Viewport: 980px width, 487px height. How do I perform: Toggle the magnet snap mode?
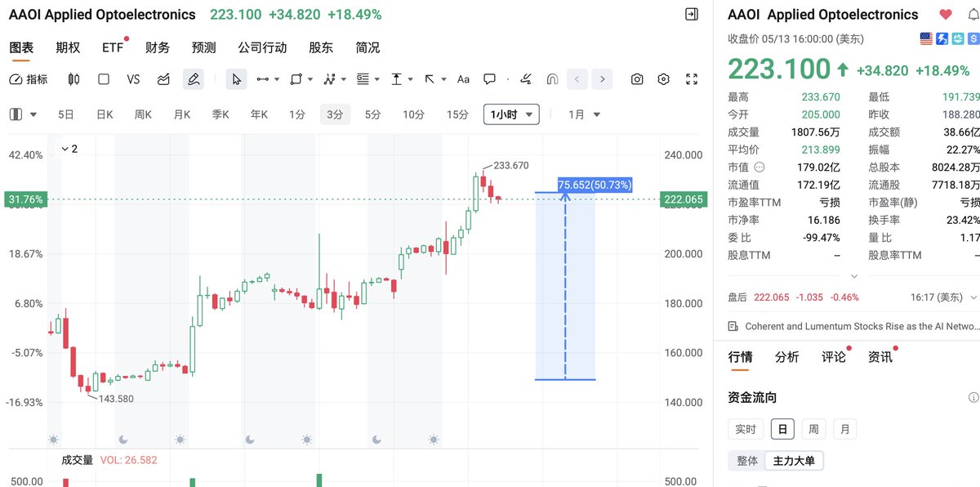[552, 79]
